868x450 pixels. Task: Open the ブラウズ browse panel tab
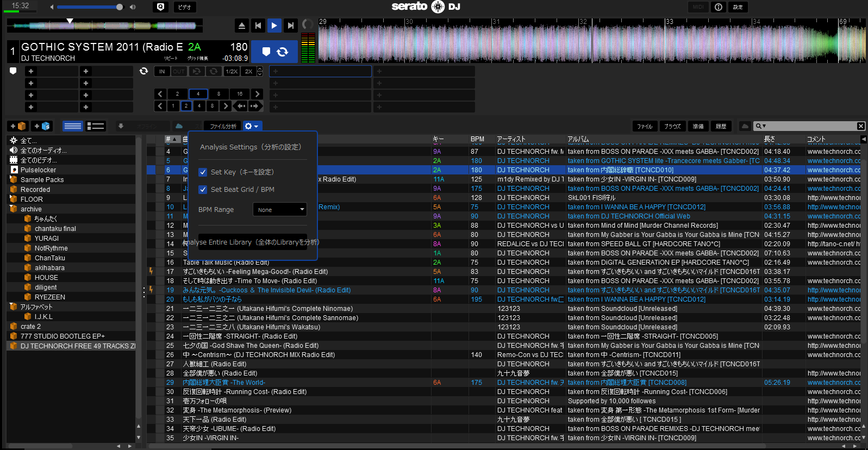pyautogui.click(x=672, y=126)
